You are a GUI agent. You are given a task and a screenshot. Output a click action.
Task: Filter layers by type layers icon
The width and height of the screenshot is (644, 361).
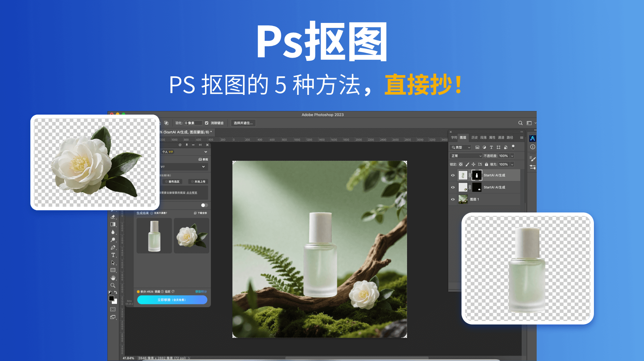(x=491, y=147)
